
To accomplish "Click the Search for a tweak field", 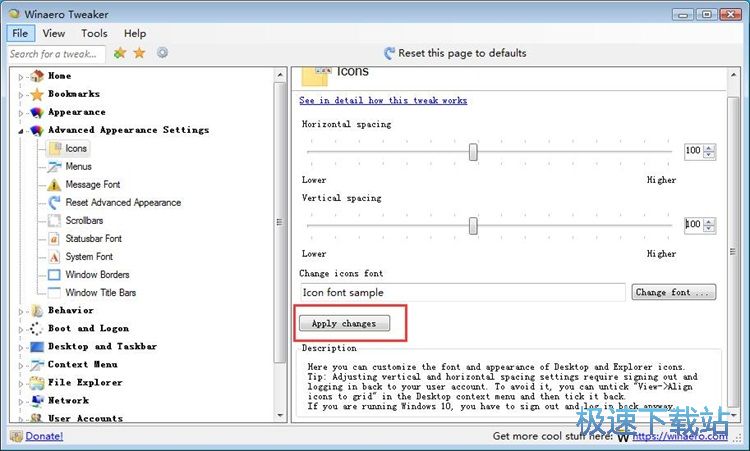I will [x=56, y=54].
